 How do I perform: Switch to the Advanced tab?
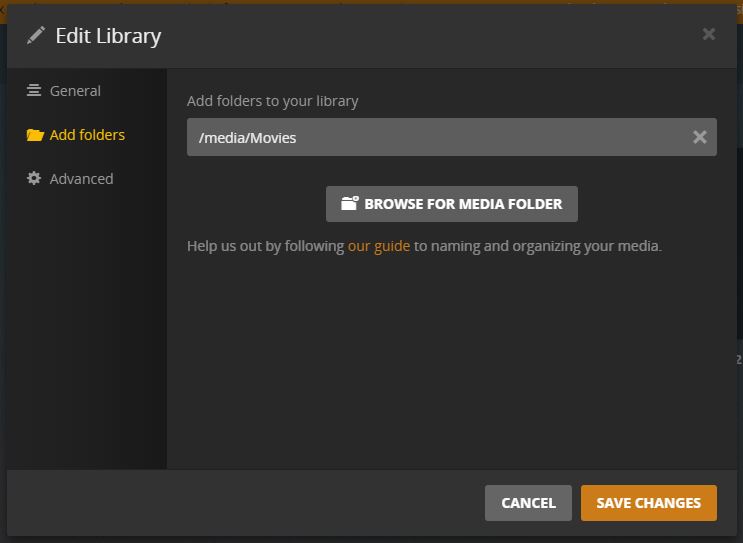click(x=70, y=179)
